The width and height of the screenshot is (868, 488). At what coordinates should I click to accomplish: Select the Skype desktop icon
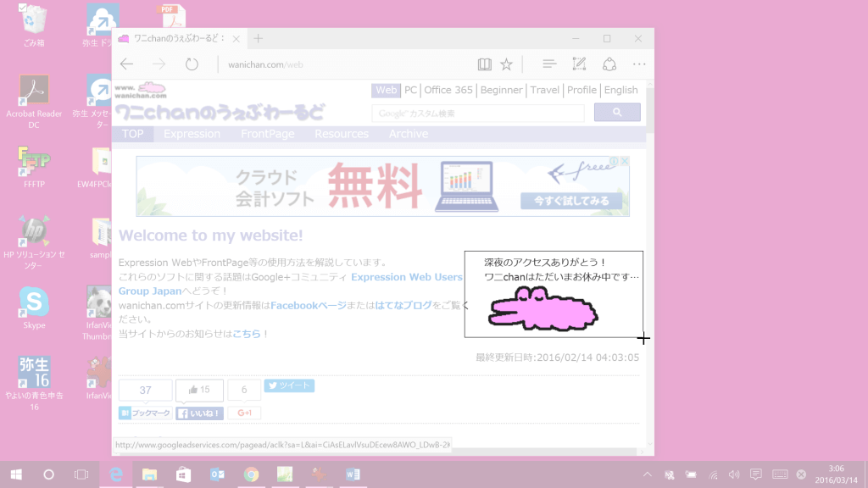[x=34, y=308]
